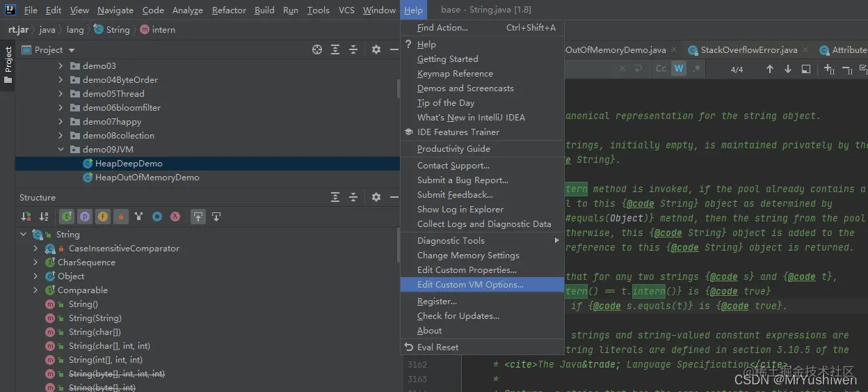
Task: Expand demo05Thread folder
Action: click(61, 94)
